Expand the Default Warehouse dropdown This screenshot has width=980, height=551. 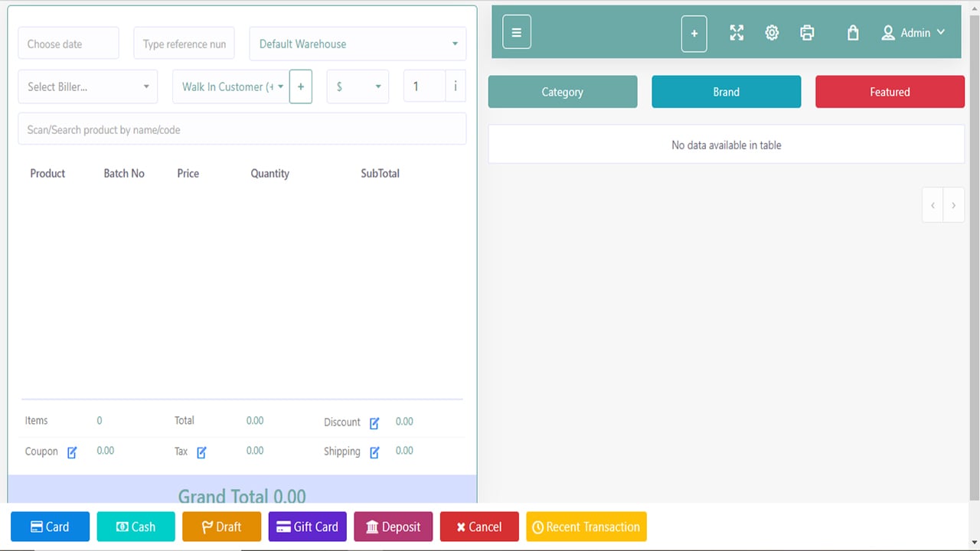[x=358, y=44]
